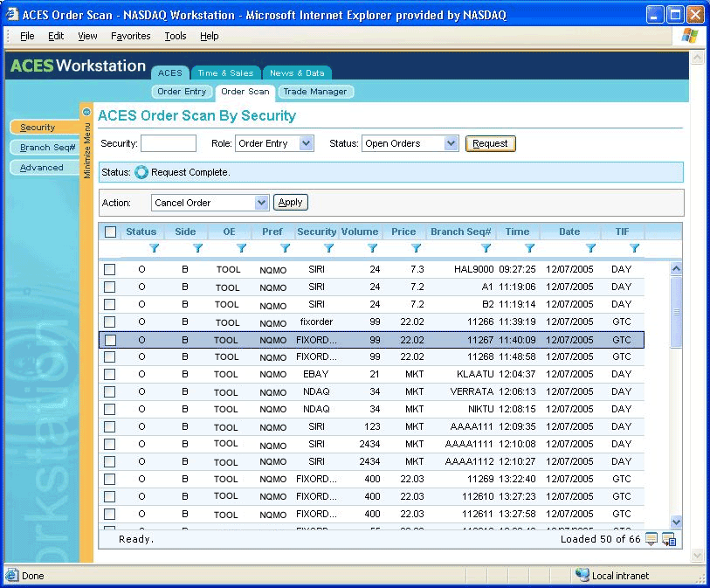Click the Windows flag logo in the browser toolbar
This screenshot has height=588, width=710.
tap(689, 35)
